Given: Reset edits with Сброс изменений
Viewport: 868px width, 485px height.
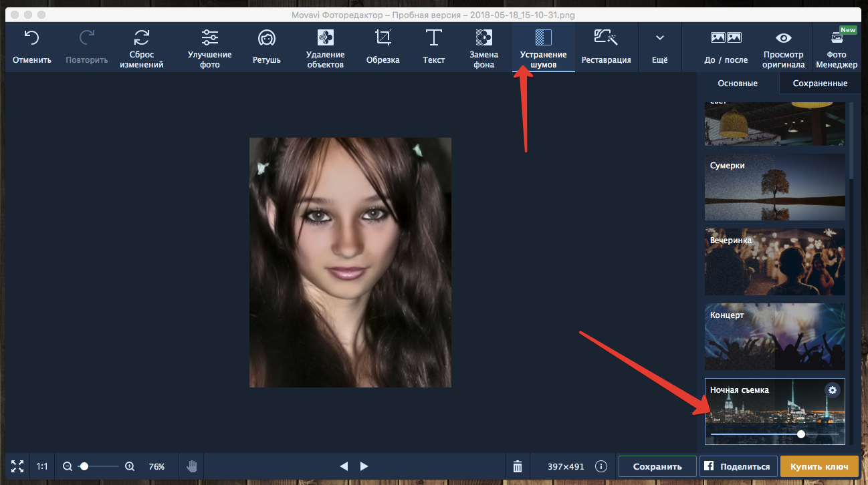Looking at the screenshot, I should click(141, 38).
